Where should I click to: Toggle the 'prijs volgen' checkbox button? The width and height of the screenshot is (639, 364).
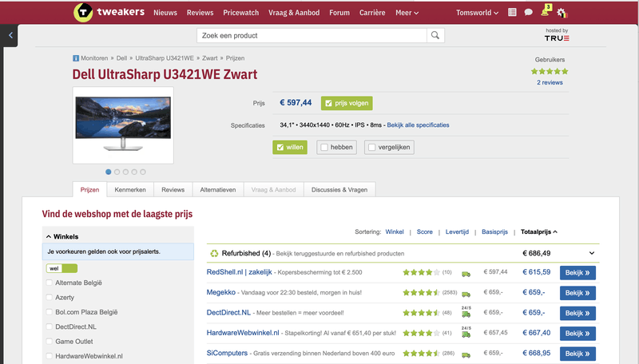pyautogui.click(x=347, y=103)
